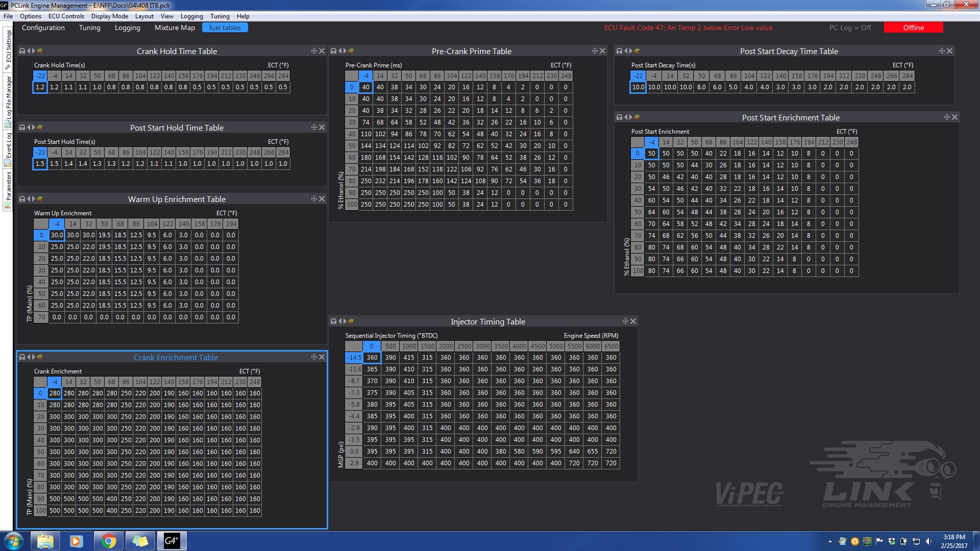Click the ECU Fault Code 47 message

(x=688, y=28)
